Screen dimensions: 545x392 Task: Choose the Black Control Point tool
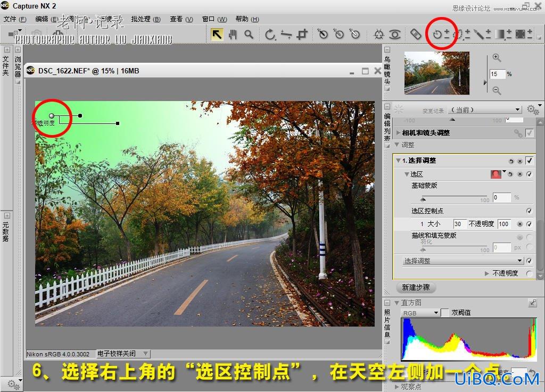coord(323,34)
